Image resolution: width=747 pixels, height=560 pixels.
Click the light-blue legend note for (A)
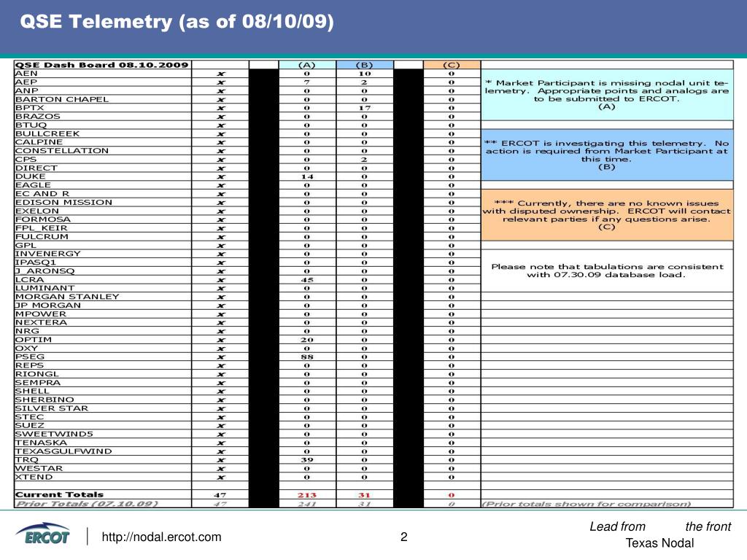pos(607,95)
